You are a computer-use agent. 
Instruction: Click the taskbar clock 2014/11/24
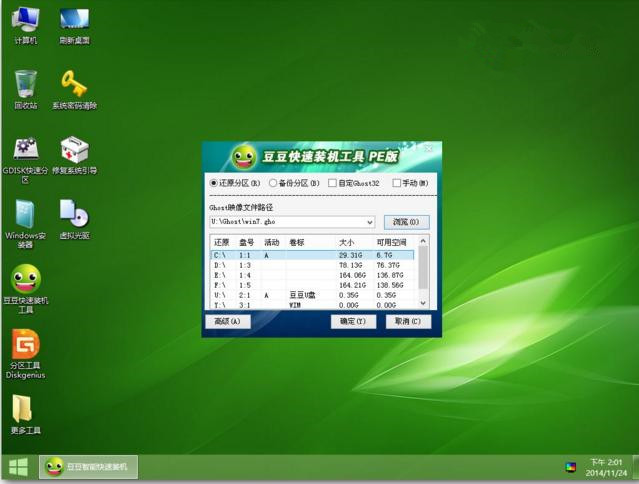(x=606, y=468)
